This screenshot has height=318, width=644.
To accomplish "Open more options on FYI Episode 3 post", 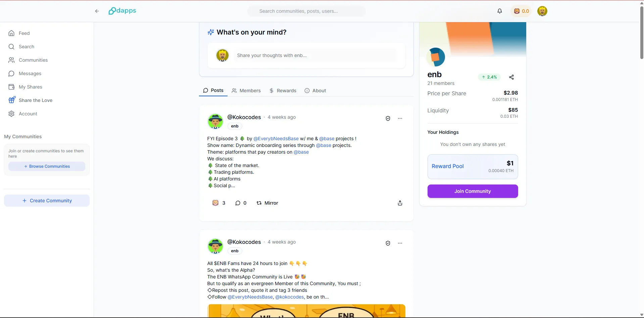I will click(400, 118).
